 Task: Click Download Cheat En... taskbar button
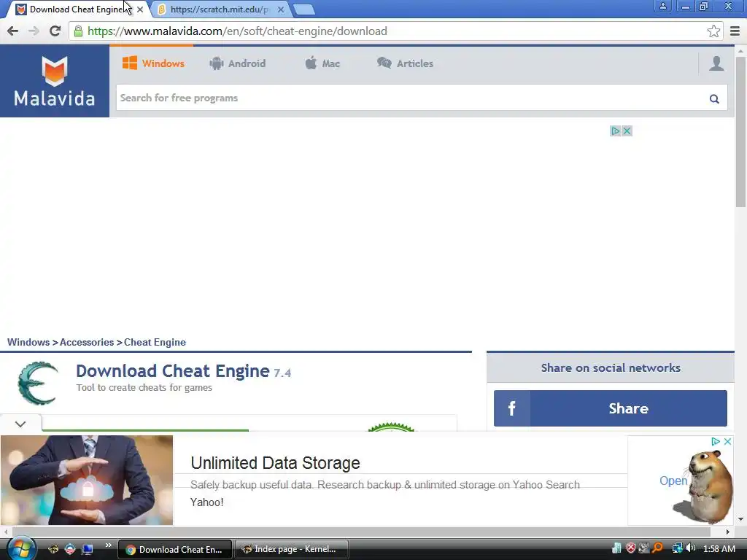point(175,549)
